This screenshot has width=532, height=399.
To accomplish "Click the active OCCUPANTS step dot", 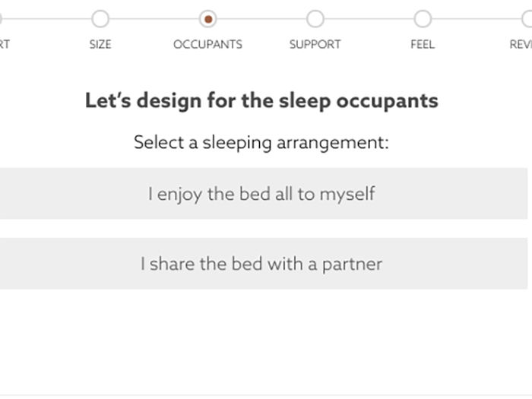I will click(207, 19).
